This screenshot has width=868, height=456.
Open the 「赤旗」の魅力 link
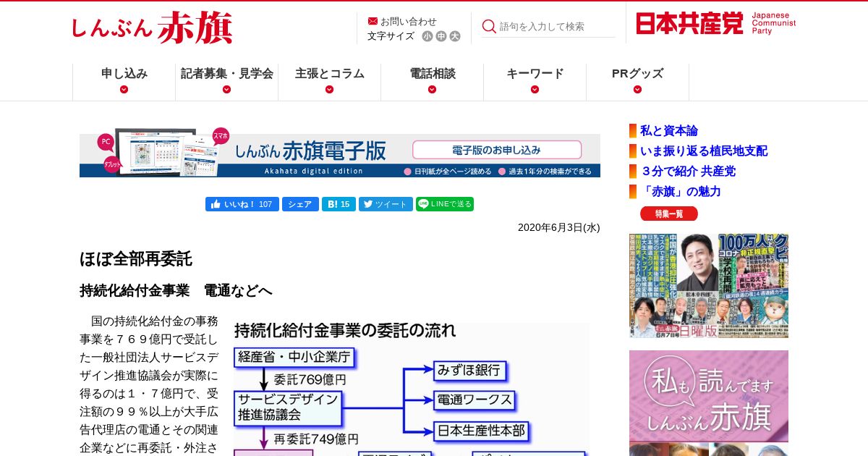681,192
